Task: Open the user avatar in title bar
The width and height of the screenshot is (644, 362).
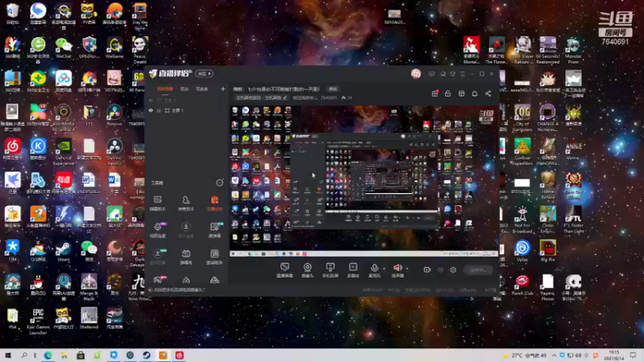Action: (x=415, y=74)
